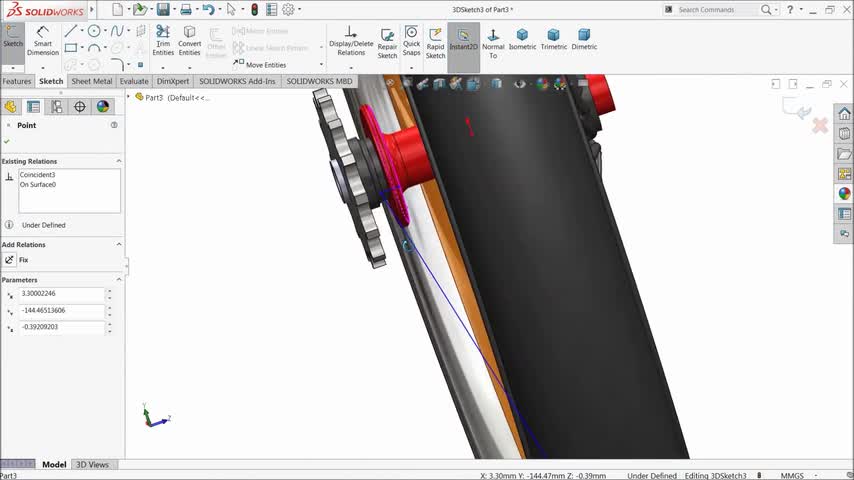
Task: Open the Circle tool dropdown arrow
Action: pyautogui.click(x=105, y=31)
